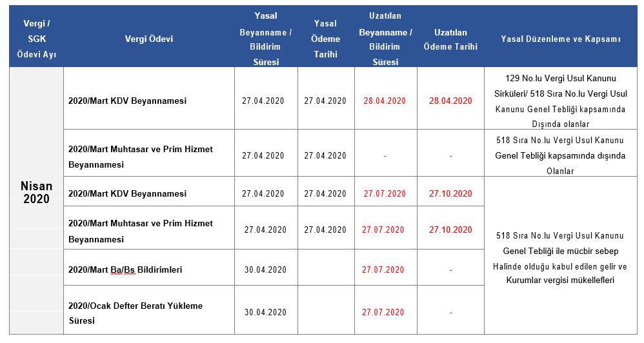Click the "Yasal Beyanname / Bildirim Süresi" header
Viewport: 644px width, 343px height.
point(266,39)
